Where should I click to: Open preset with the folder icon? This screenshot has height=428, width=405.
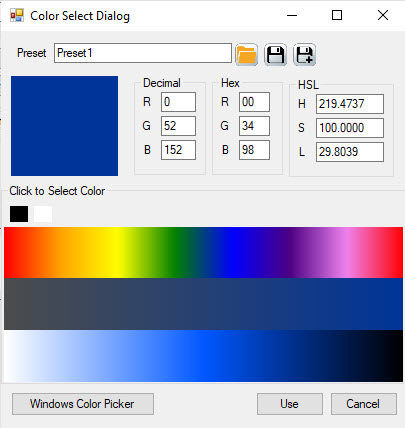coord(246,54)
